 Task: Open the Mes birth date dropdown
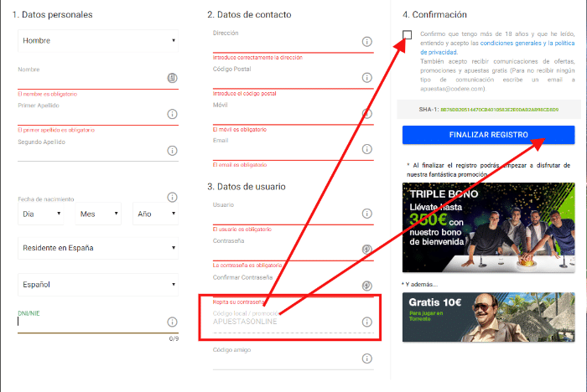(x=98, y=214)
